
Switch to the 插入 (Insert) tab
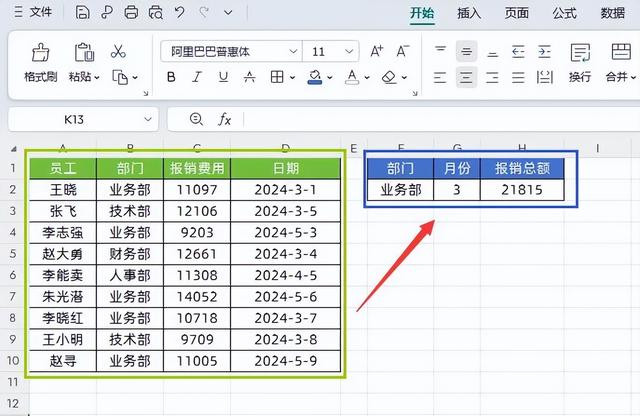click(x=469, y=13)
